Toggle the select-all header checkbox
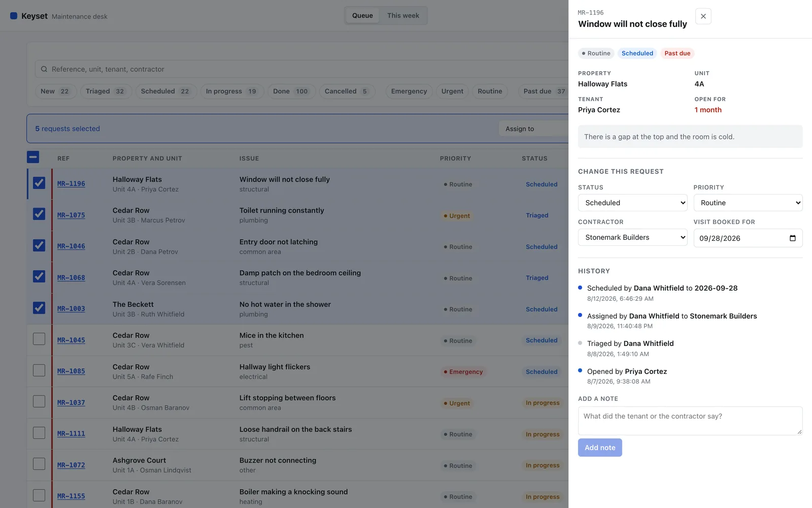 (33, 157)
